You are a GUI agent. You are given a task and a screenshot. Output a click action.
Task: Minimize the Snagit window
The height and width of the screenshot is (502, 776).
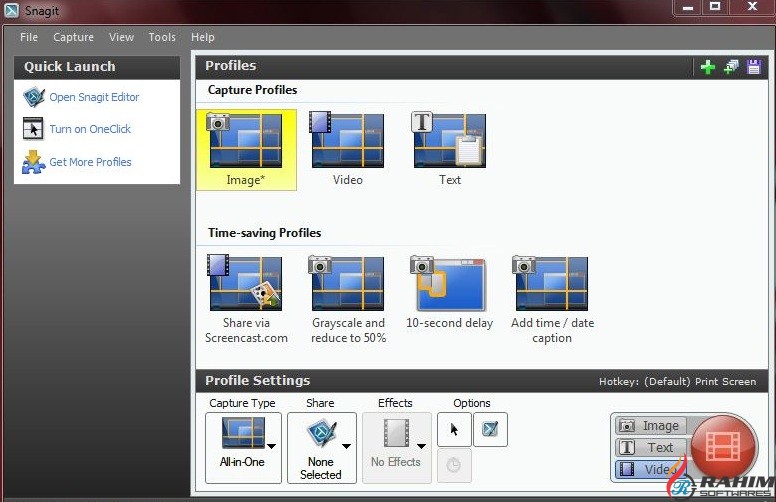click(688, 7)
